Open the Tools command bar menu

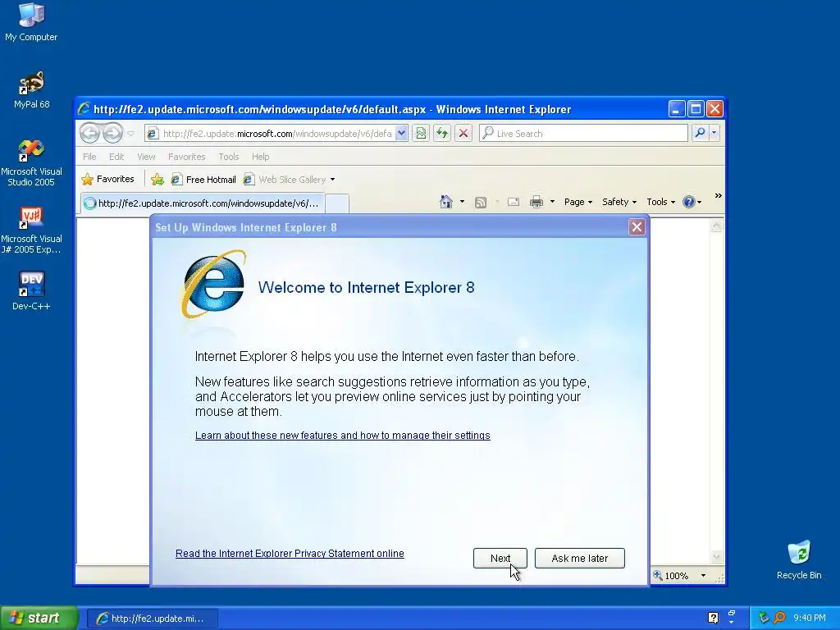tap(660, 202)
